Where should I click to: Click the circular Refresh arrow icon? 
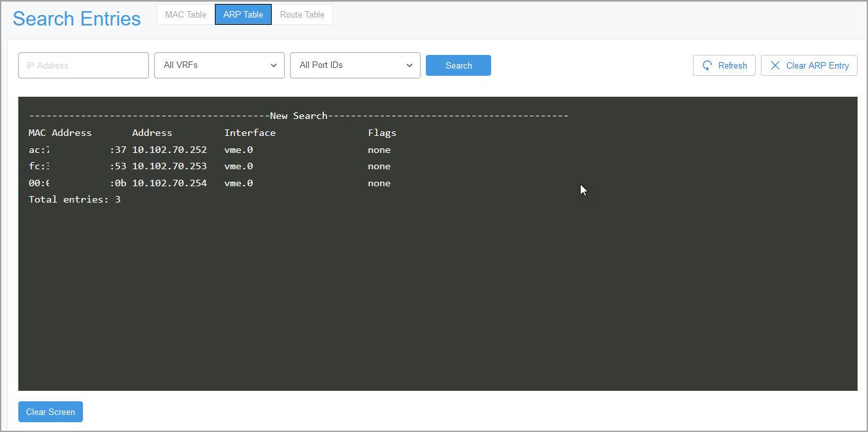[x=707, y=65]
